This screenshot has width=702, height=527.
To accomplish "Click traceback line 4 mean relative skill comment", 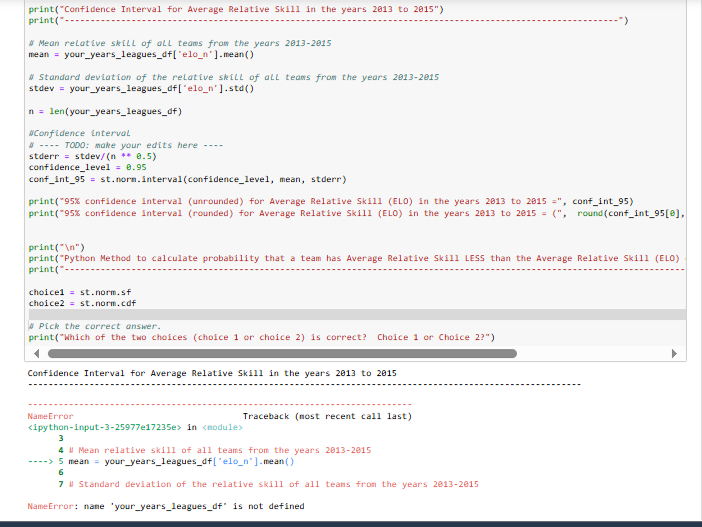I will 215,450.
